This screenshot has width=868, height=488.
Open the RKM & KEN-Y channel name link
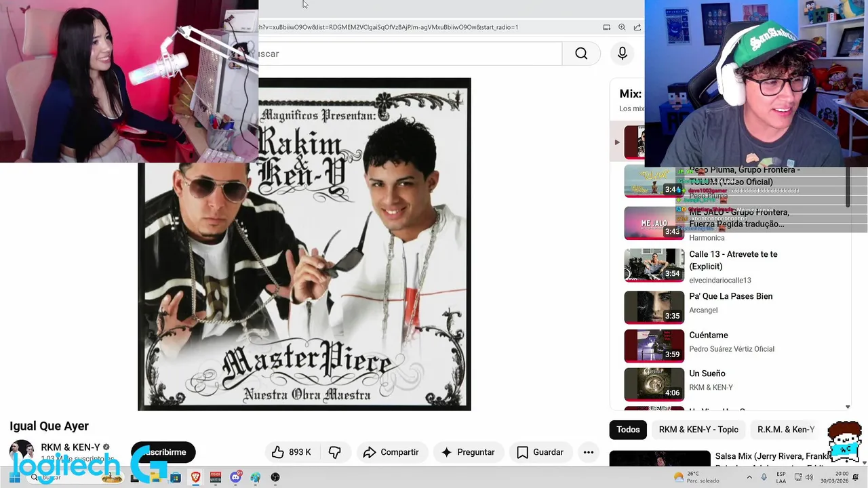click(x=71, y=447)
